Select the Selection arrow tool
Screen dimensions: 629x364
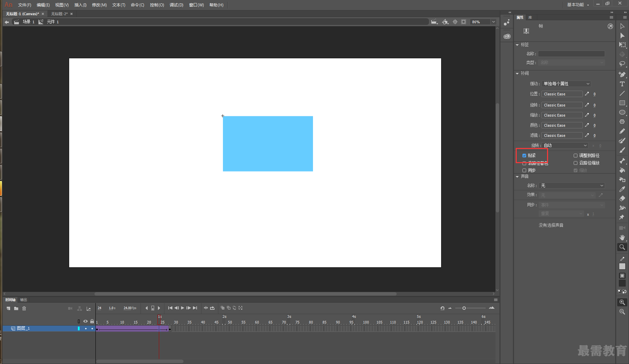tap(622, 26)
